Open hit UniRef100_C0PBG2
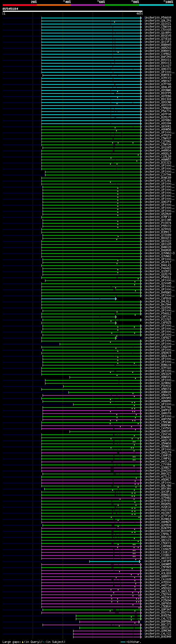The height and width of the screenshot is (644, 176). click(x=158, y=54)
